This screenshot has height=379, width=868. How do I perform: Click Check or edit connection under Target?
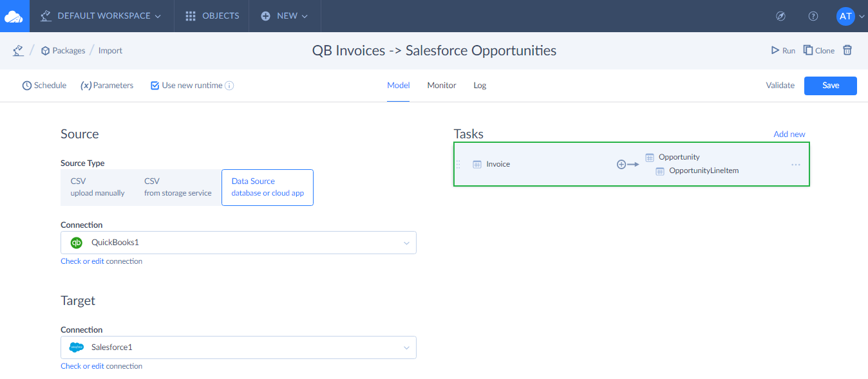pos(102,366)
